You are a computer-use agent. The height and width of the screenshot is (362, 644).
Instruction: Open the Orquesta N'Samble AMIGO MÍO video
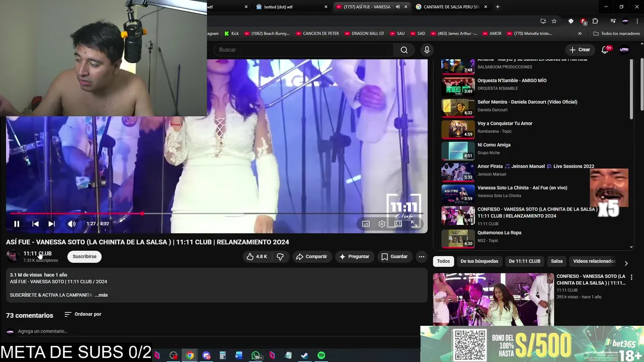tap(536, 85)
